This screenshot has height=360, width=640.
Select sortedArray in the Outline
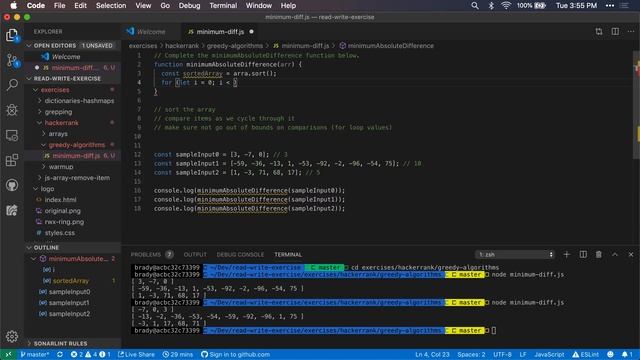pos(71,280)
